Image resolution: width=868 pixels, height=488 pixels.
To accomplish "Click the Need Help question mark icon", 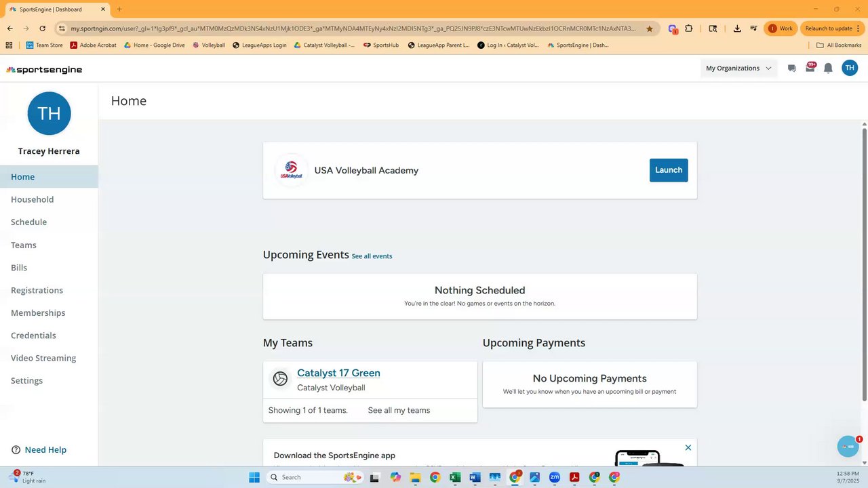I will pos(16,450).
